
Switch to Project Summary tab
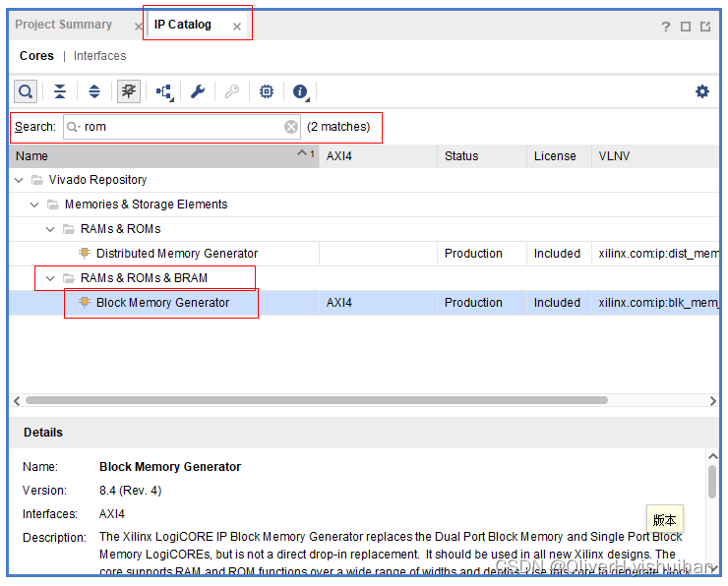click(x=64, y=25)
